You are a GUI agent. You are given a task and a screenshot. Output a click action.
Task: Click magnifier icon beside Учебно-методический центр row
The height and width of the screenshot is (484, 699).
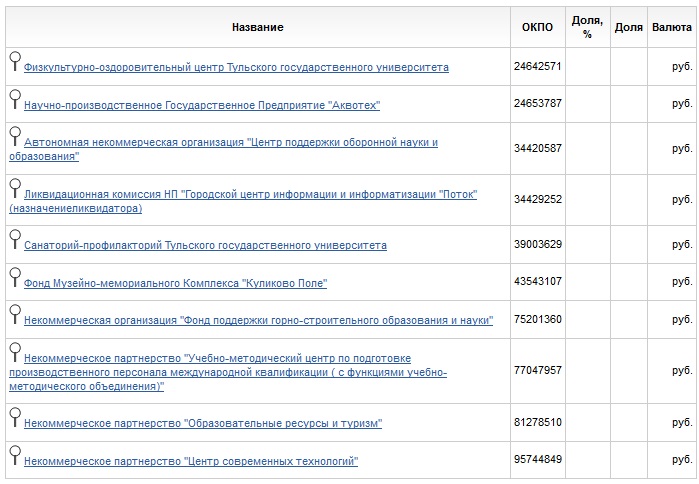(x=14, y=351)
